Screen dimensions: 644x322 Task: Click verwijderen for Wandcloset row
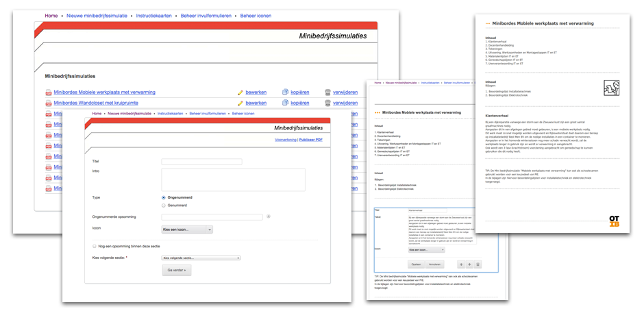(x=345, y=103)
